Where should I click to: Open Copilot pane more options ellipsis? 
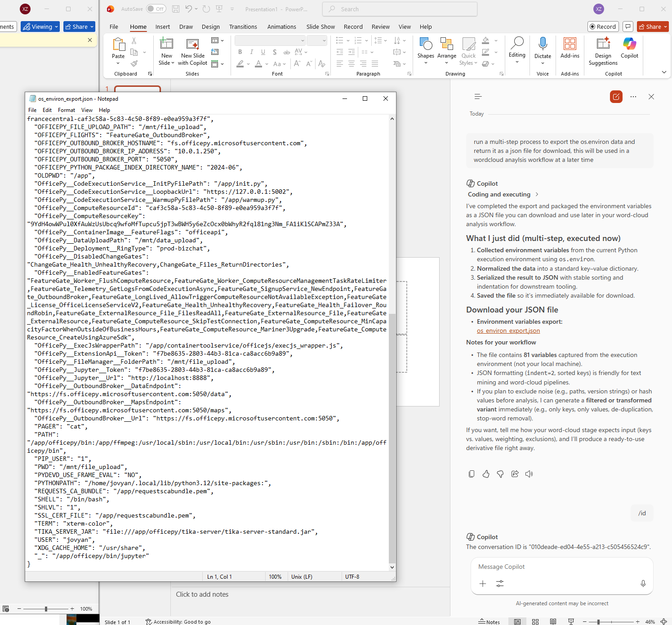tap(633, 97)
